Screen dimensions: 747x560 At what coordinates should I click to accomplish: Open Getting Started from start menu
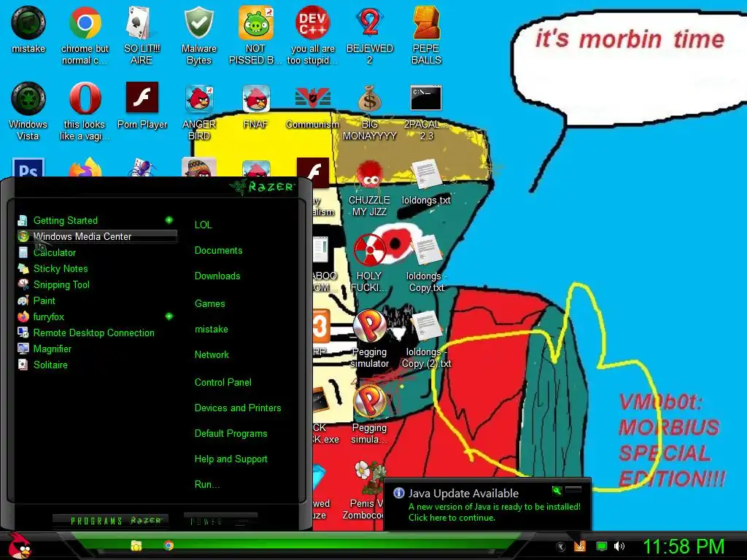pyautogui.click(x=97, y=220)
